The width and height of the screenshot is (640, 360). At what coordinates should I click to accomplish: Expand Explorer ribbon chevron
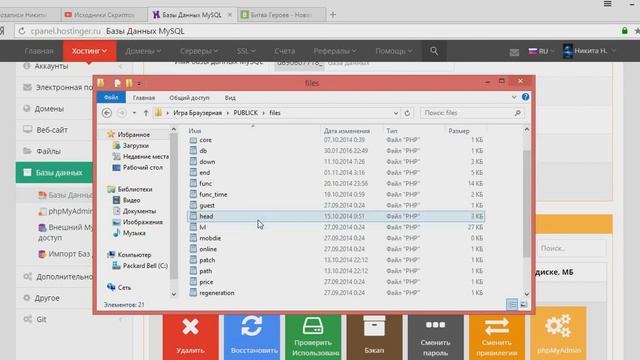coord(514,97)
